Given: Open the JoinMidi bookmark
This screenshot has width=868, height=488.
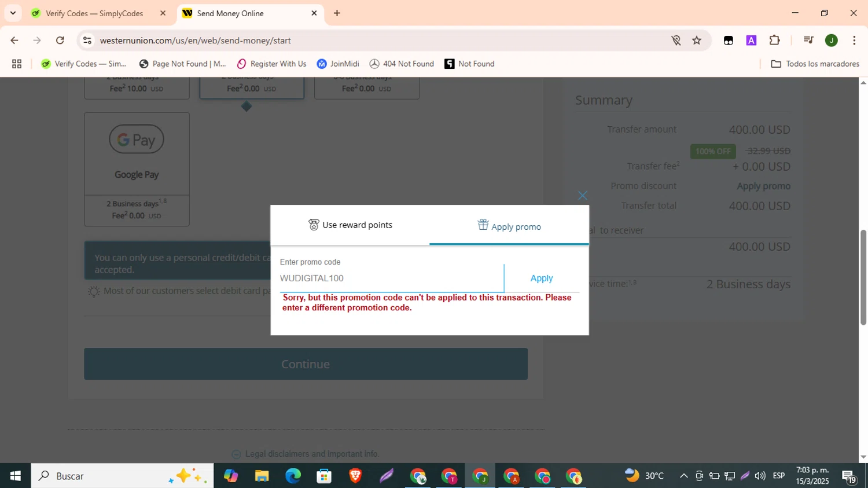Looking at the screenshot, I should 338,64.
